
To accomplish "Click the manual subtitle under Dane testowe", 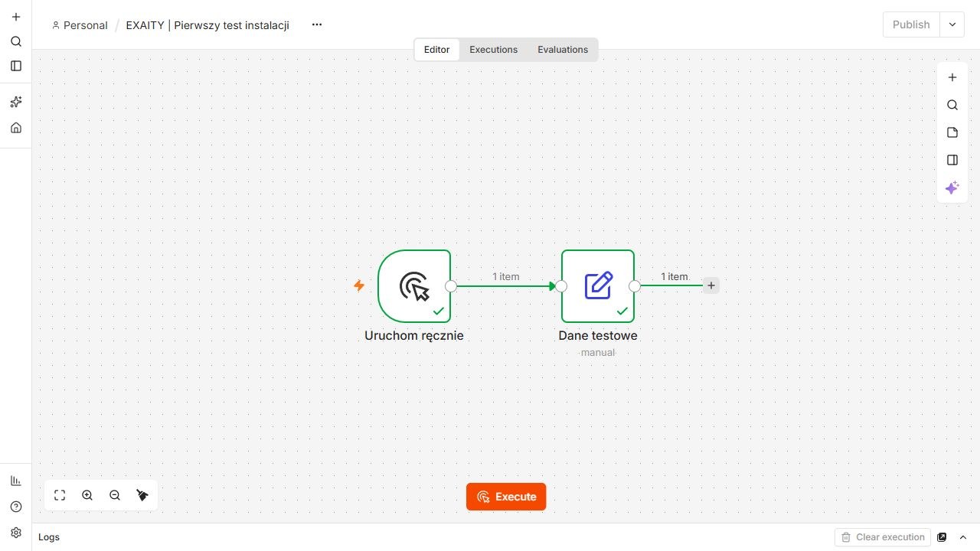I will tap(598, 353).
